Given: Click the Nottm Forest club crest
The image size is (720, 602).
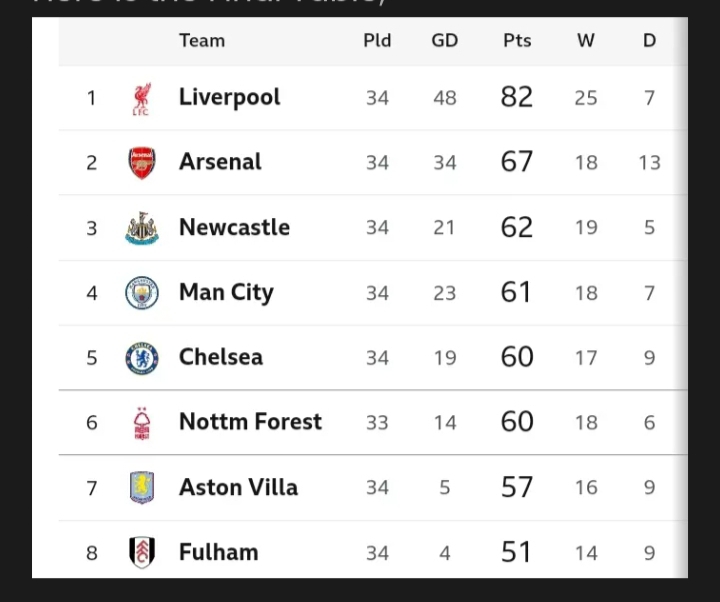Looking at the screenshot, I should click(x=142, y=423).
